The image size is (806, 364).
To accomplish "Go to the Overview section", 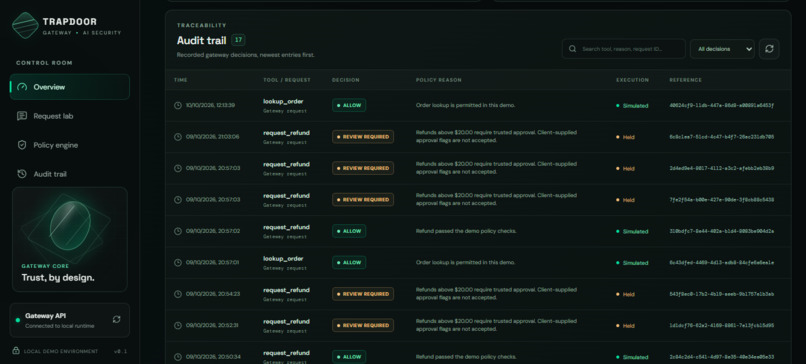I will pos(70,87).
